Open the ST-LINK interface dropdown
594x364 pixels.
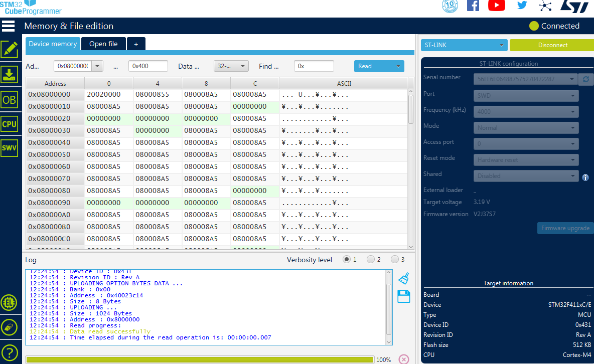464,45
